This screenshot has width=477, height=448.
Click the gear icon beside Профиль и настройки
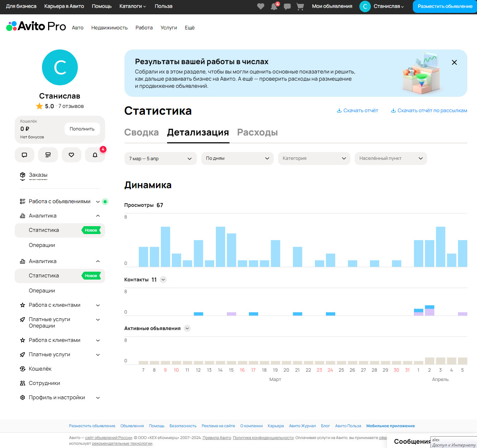click(23, 397)
